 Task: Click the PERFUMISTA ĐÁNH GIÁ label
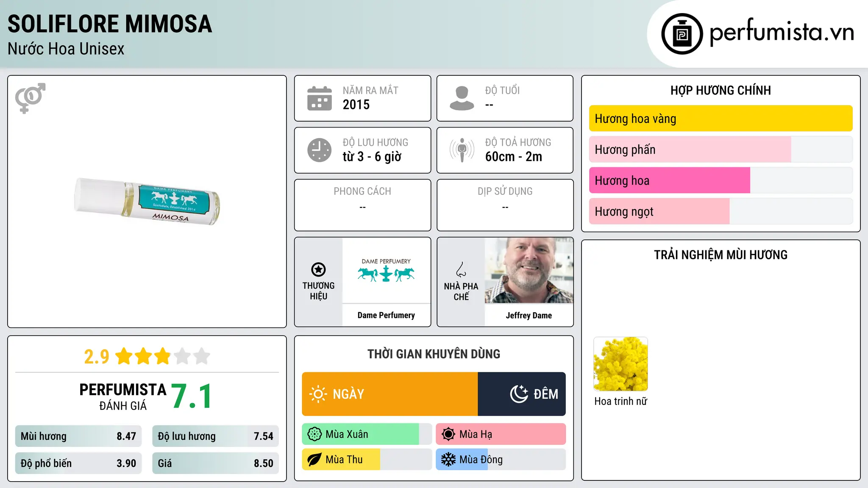123,396
